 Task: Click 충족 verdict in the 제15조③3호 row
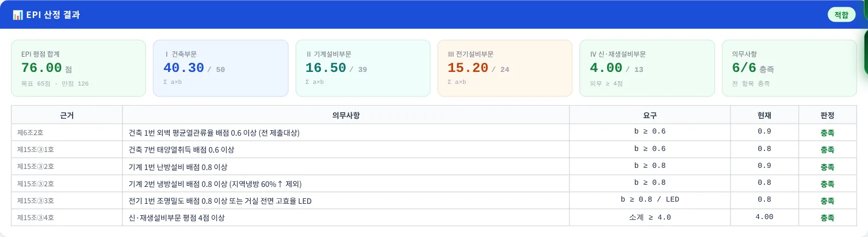[828, 200]
